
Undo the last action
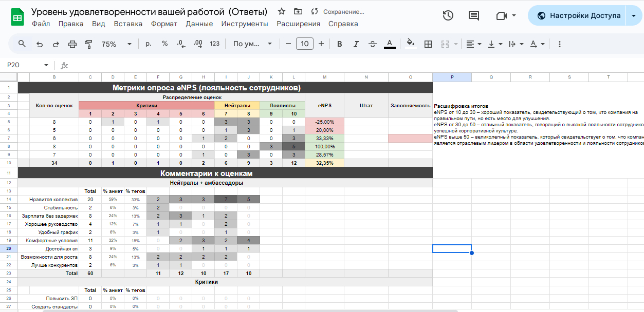[x=40, y=44]
